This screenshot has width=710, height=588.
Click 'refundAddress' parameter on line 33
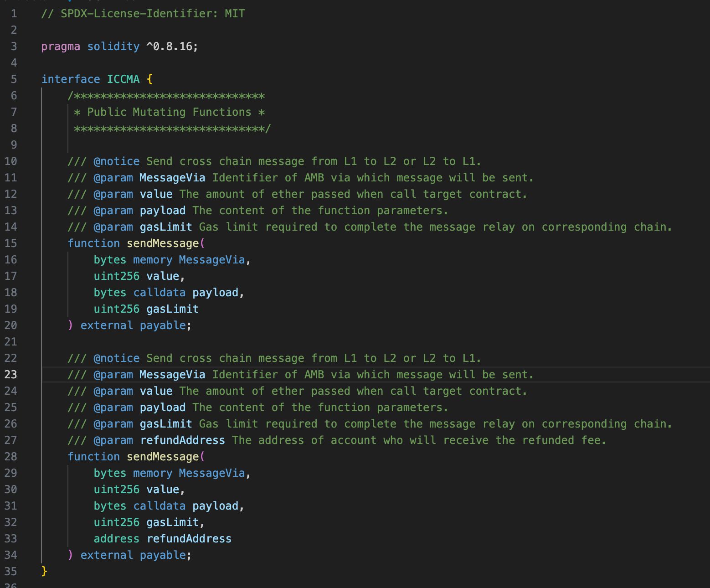(189, 539)
